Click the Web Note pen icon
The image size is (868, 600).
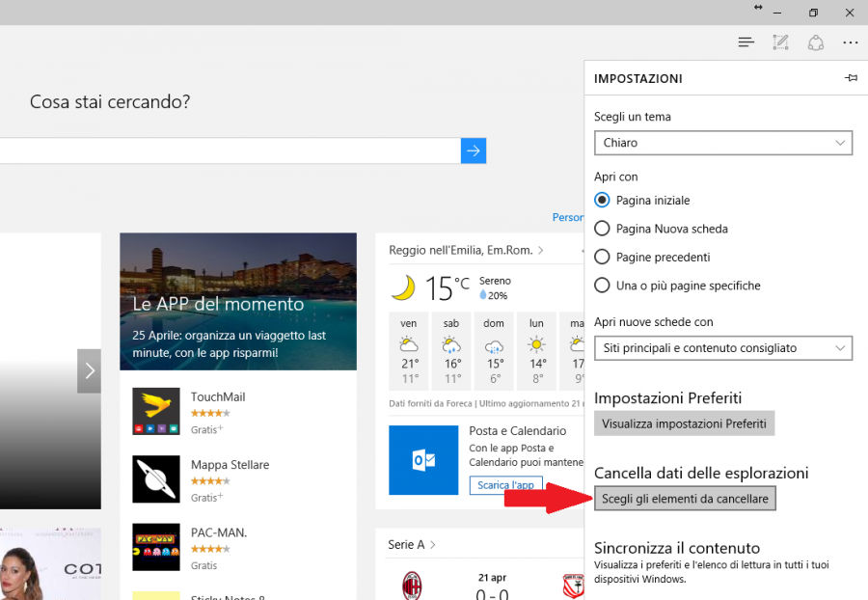click(780, 42)
